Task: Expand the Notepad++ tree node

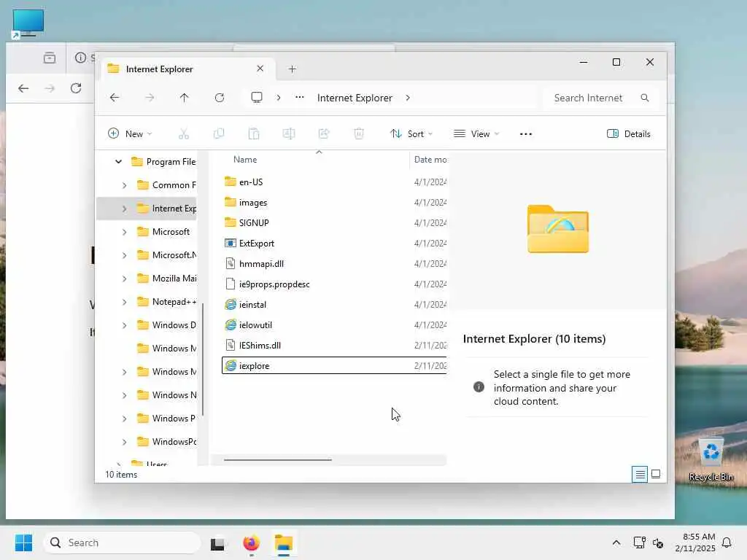Action: click(x=124, y=302)
